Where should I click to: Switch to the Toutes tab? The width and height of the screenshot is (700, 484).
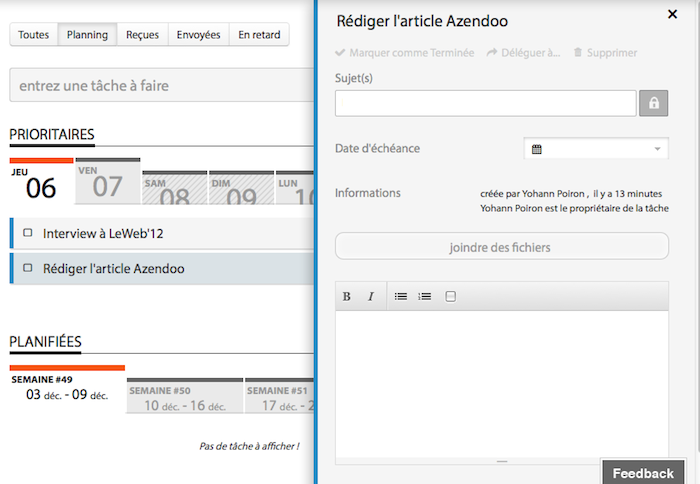[33, 35]
